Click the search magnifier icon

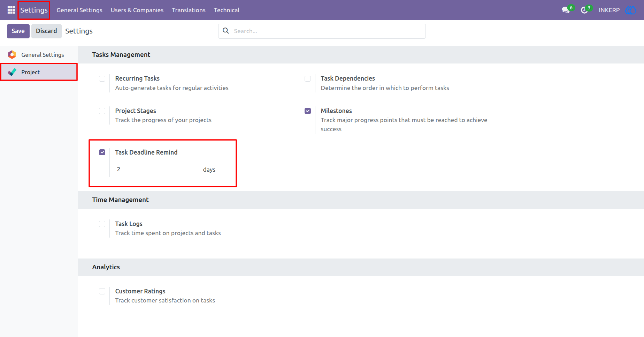[x=226, y=31]
